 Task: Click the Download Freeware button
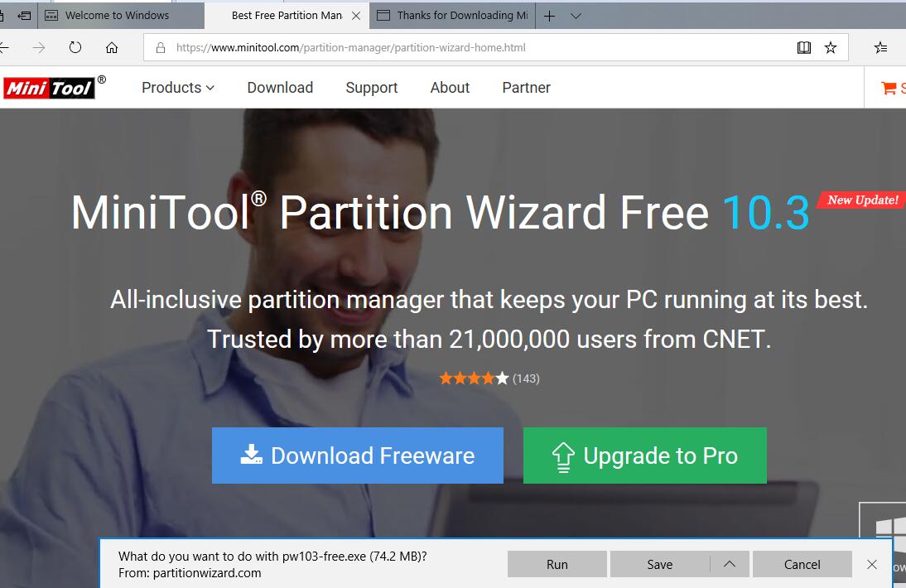[357, 455]
